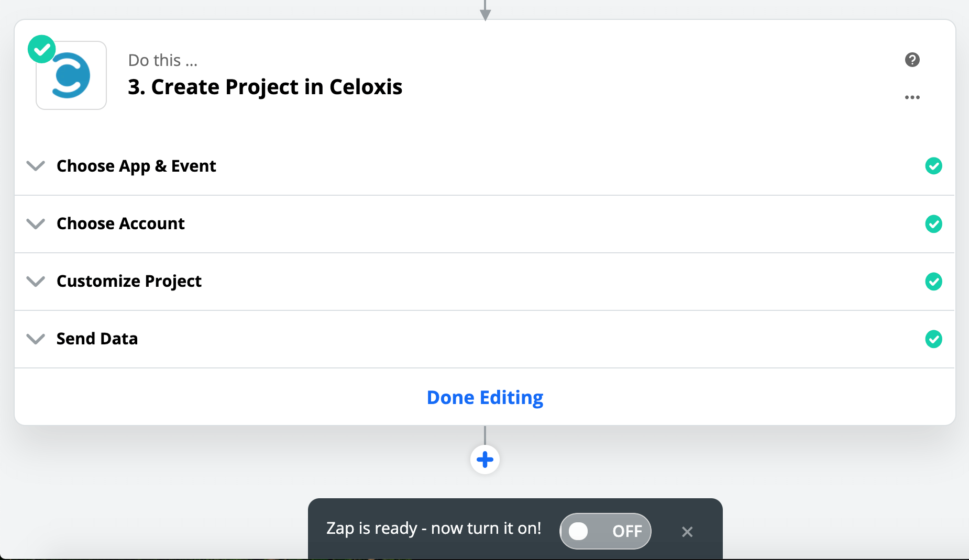Click the plus icon to add step
Viewport: 969px width, 560px height.
pos(485,460)
